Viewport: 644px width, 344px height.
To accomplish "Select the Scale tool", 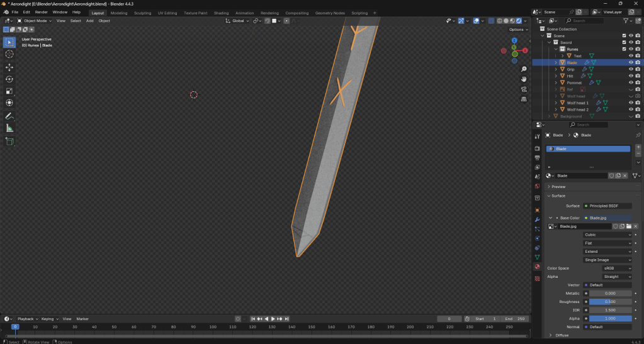I will [9, 91].
